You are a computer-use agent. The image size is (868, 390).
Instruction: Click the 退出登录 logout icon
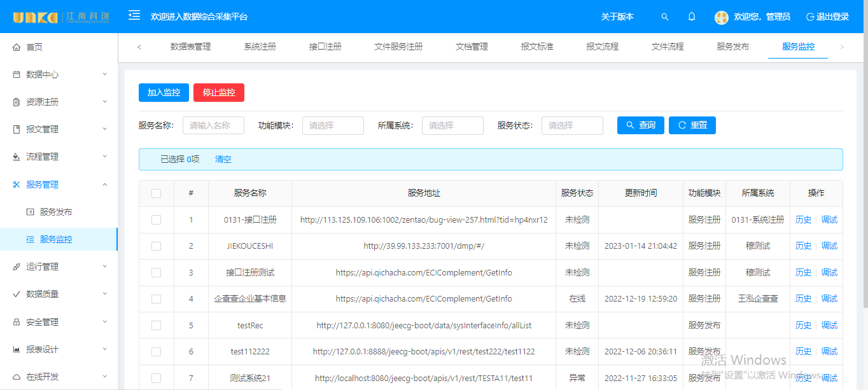tap(810, 17)
